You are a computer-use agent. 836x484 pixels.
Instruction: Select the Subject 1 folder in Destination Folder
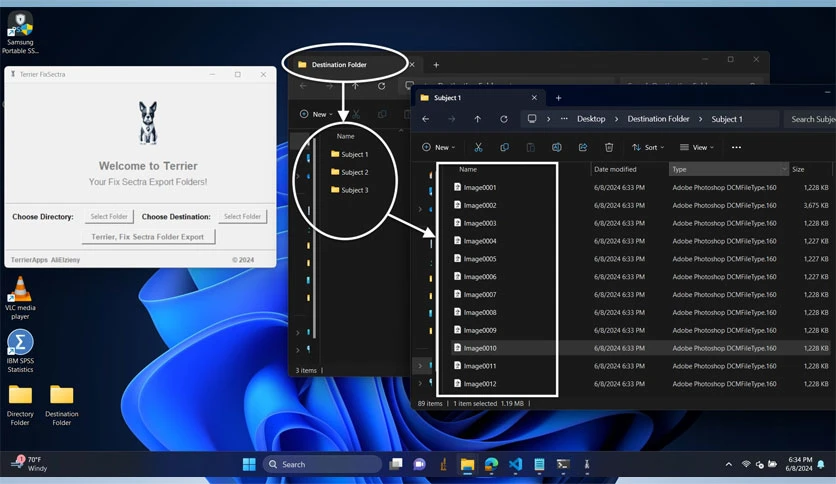(350, 154)
